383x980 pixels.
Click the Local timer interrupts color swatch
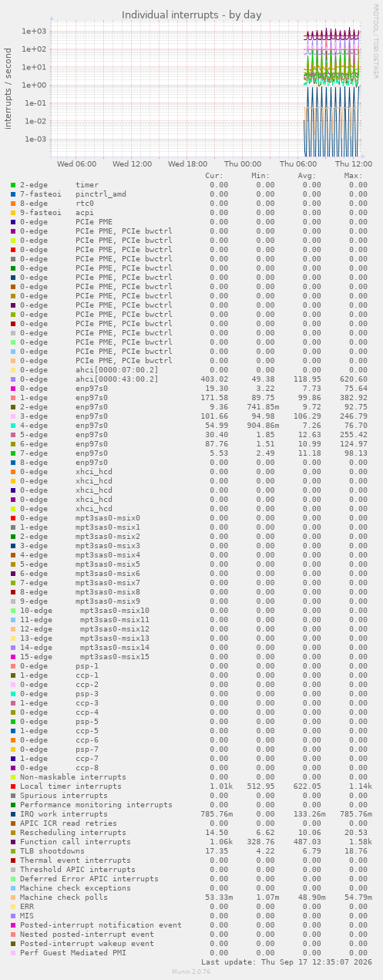tap(13, 786)
